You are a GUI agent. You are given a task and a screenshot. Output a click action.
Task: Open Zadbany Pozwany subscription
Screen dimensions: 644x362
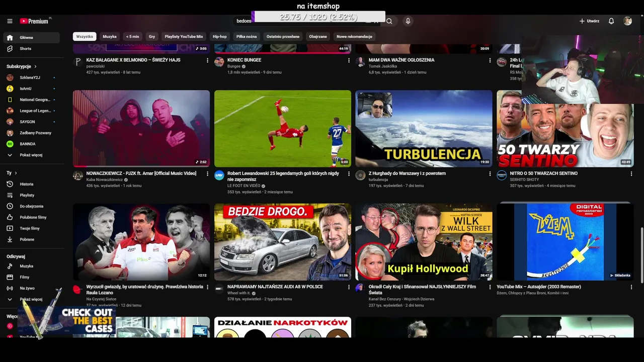(x=31, y=133)
